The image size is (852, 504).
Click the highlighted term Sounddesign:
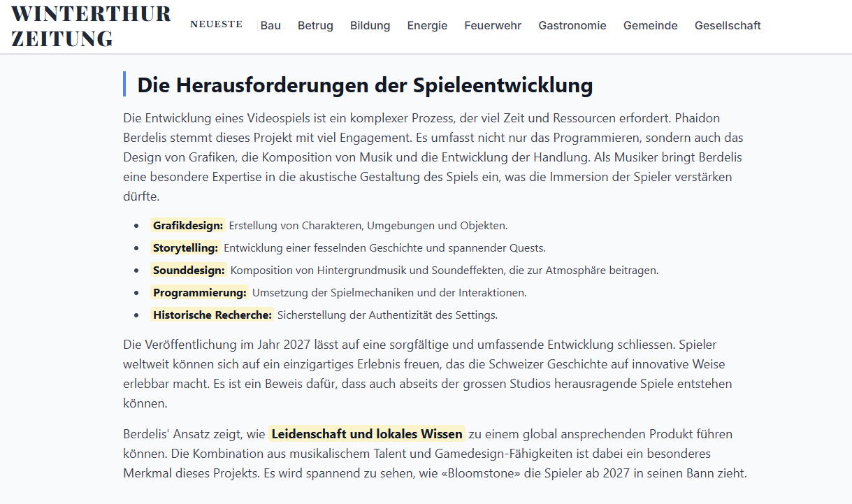[189, 270]
